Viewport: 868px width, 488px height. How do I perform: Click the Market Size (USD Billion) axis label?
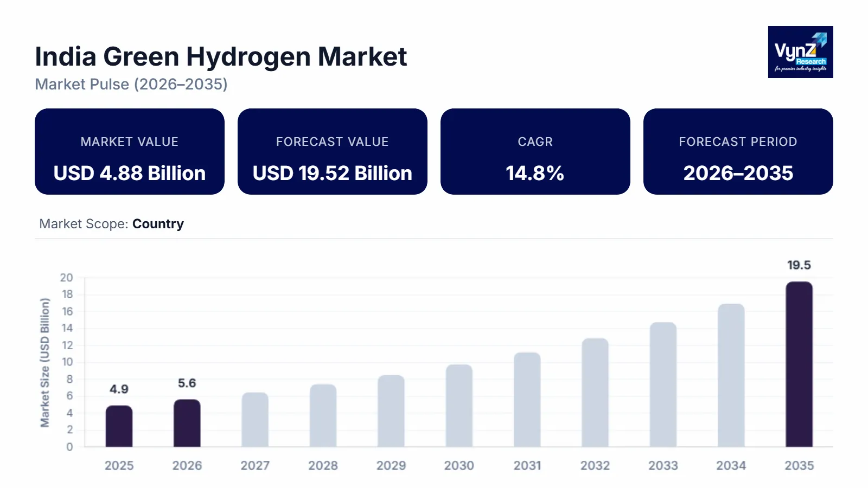[x=45, y=363]
